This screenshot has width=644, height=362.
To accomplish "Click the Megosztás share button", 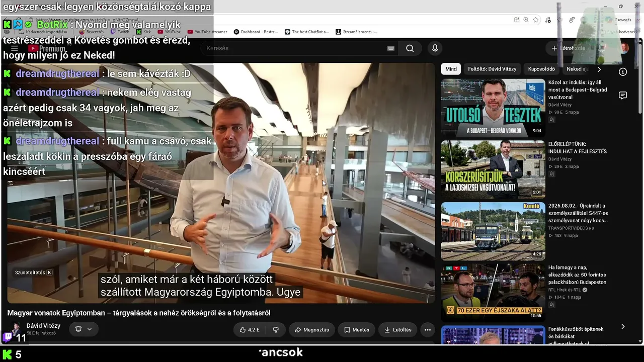I will click(x=312, y=330).
